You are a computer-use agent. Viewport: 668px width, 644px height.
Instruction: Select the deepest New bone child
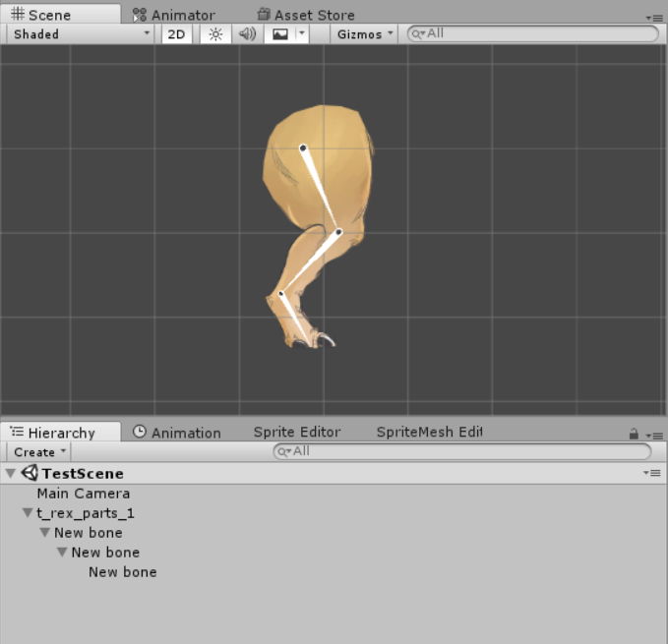(x=123, y=572)
